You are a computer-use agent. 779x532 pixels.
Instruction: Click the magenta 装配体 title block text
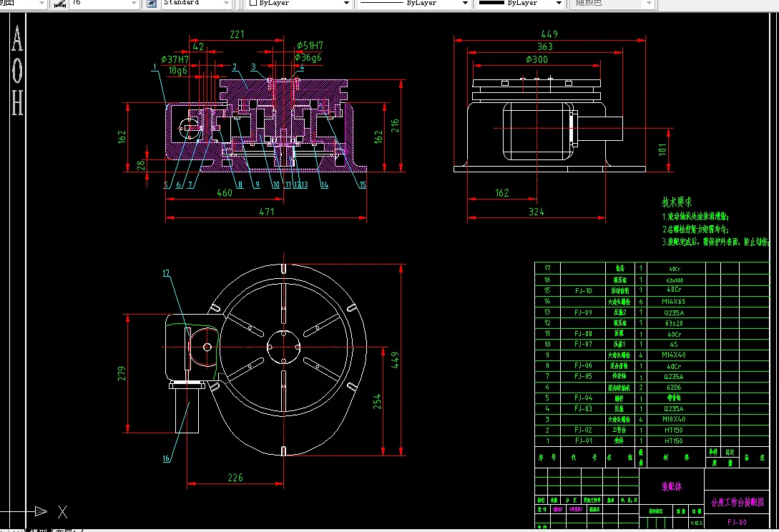pos(671,486)
